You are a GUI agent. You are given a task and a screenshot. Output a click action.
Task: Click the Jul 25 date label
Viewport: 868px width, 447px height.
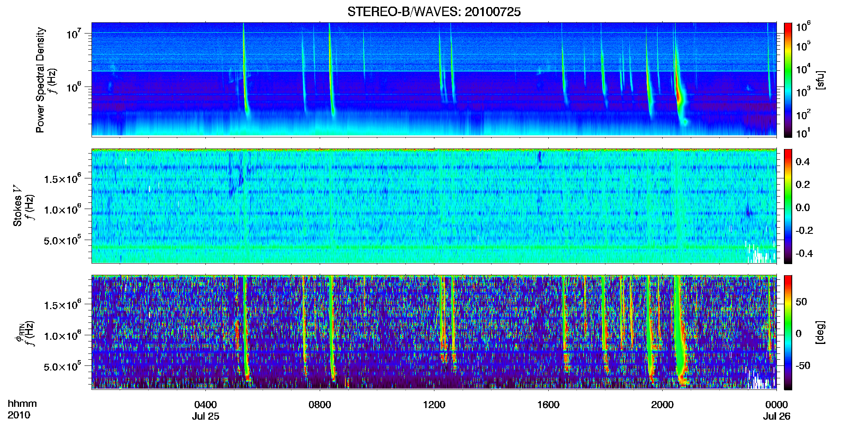[x=205, y=416]
